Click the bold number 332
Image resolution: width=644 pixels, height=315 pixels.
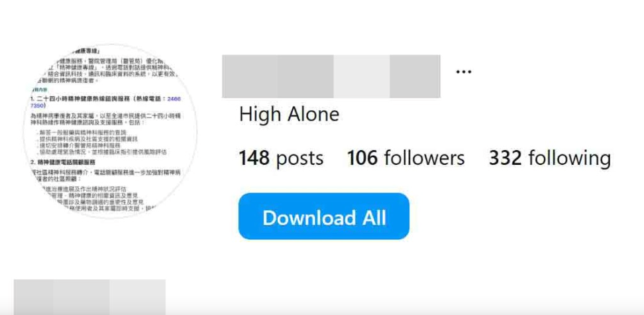(505, 158)
